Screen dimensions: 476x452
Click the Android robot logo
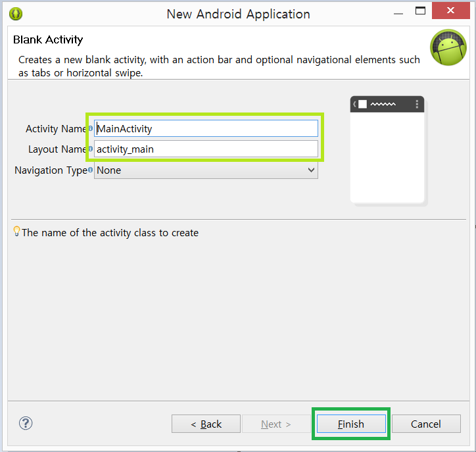pos(448,47)
